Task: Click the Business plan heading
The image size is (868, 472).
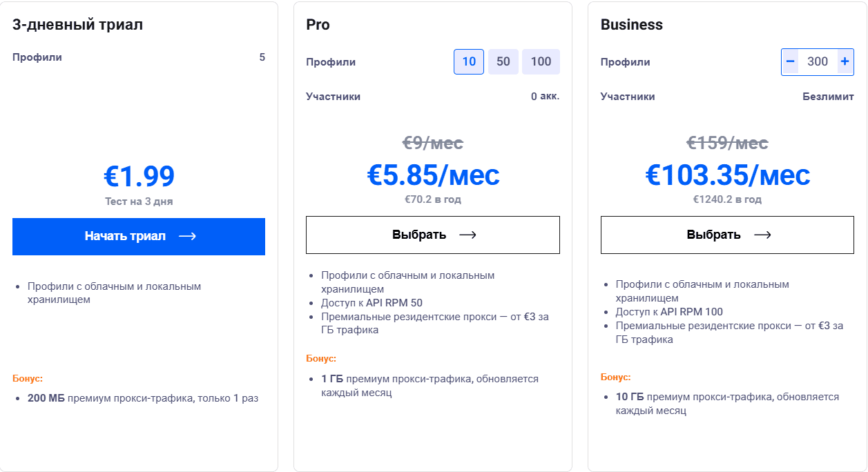Action: (x=631, y=25)
